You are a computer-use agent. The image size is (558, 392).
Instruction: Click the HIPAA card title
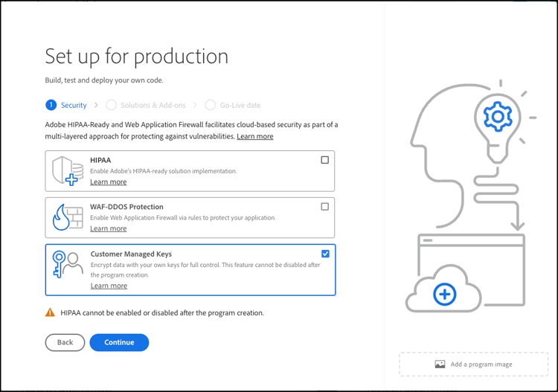click(x=100, y=160)
